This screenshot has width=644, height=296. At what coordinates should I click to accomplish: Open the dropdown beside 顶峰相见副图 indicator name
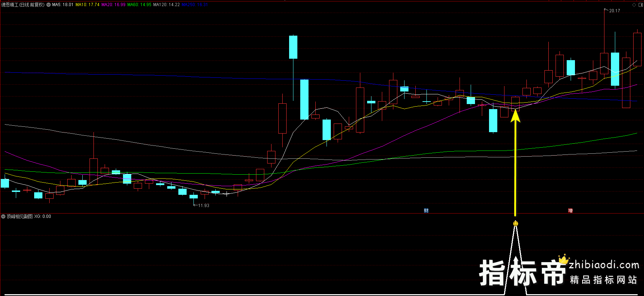pos(3,216)
